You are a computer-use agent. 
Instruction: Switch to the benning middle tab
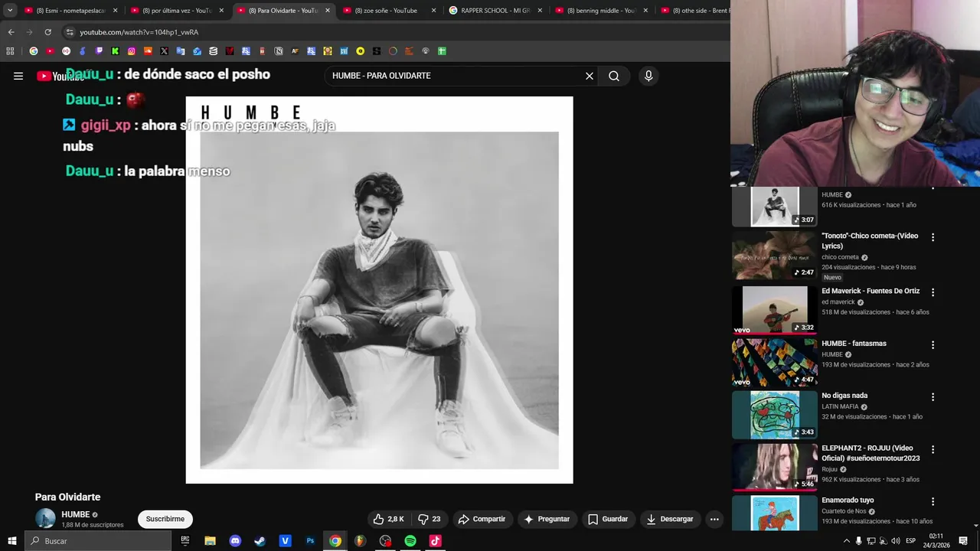pos(601,11)
